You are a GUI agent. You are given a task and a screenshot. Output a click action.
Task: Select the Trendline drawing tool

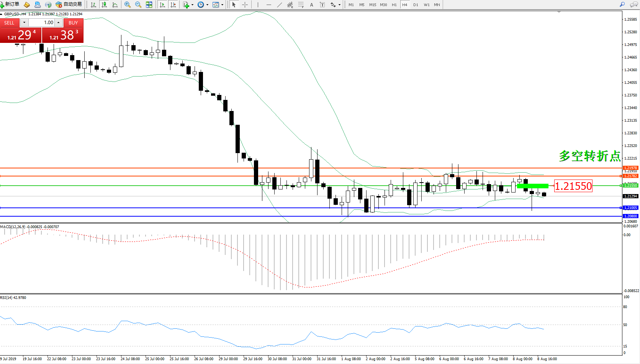click(x=280, y=5)
